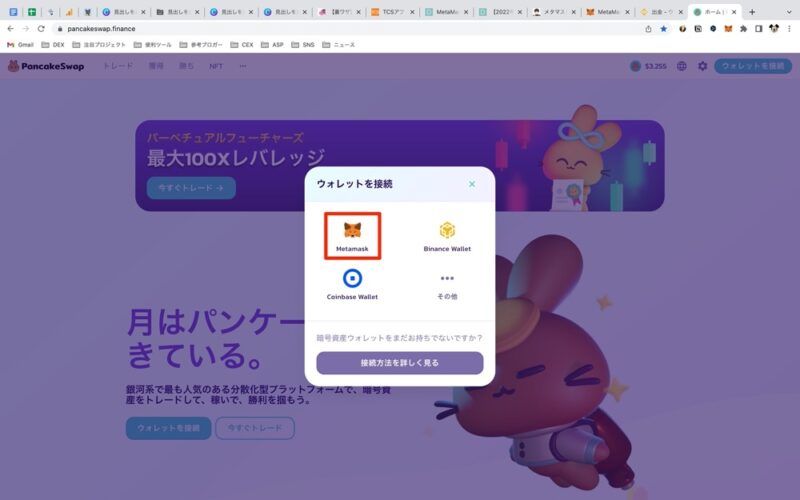Click the 最大100Xレバレッジ banner heading

coord(236,158)
